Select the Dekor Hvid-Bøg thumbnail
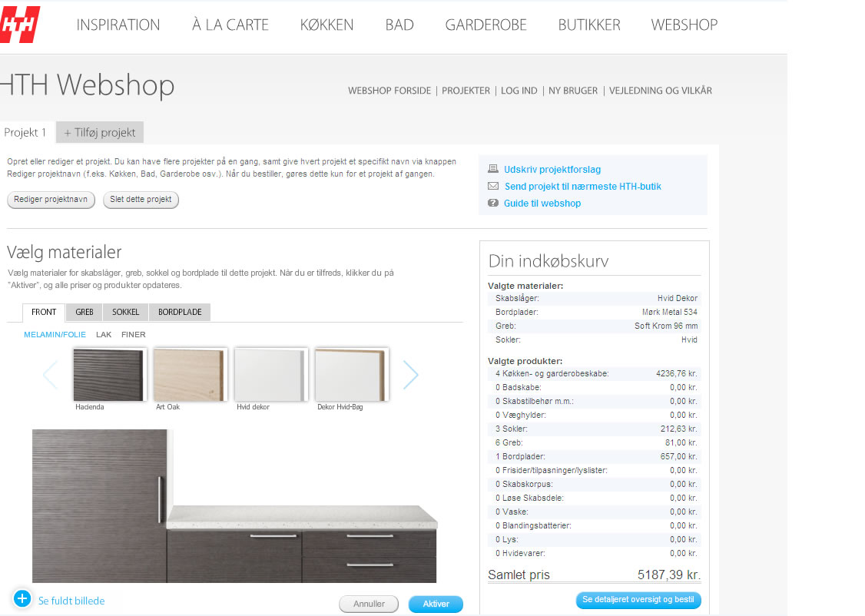This screenshot has height=616, width=865. [x=352, y=374]
